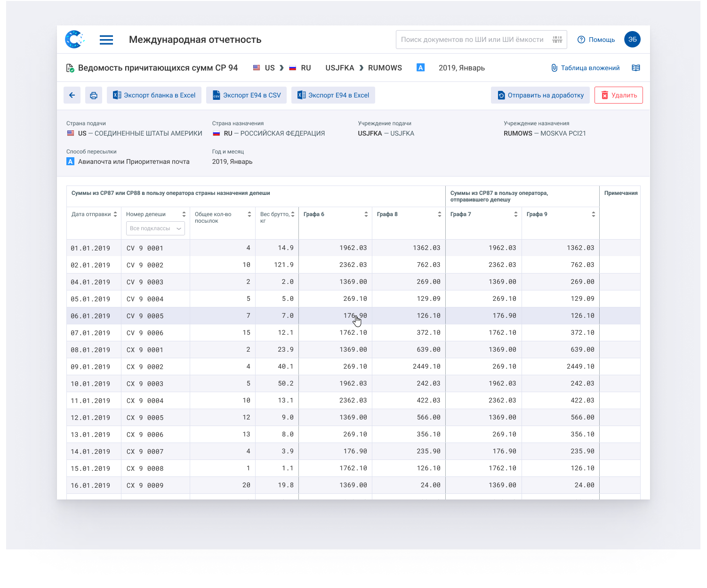Click the blue A airmail badge in header
Viewport: 707px width, 588px height.
tap(421, 68)
